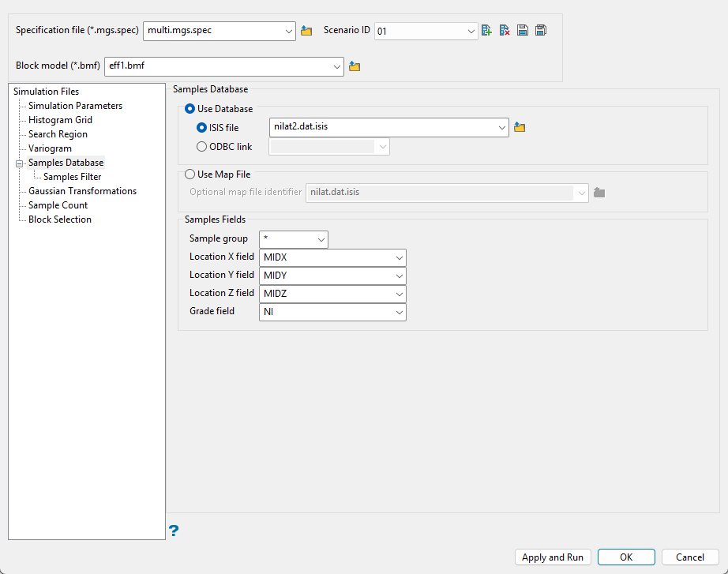Click the delete scenario icon

pos(505,31)
